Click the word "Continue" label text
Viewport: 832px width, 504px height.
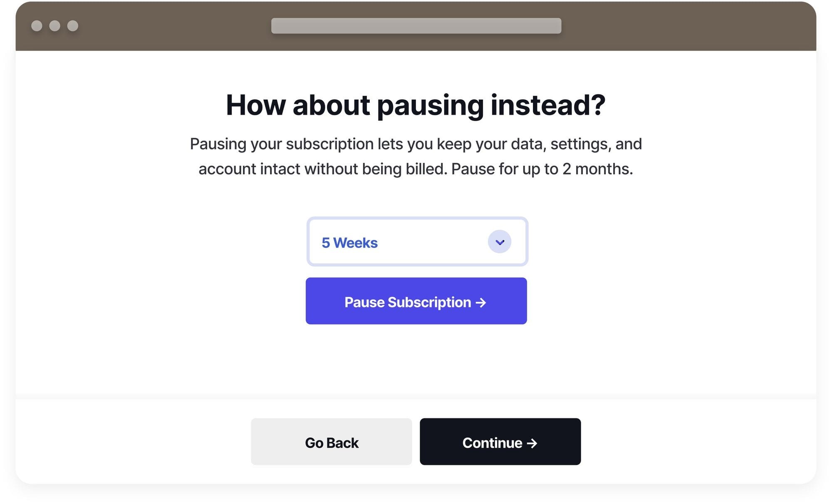click(x=492, y=443)
